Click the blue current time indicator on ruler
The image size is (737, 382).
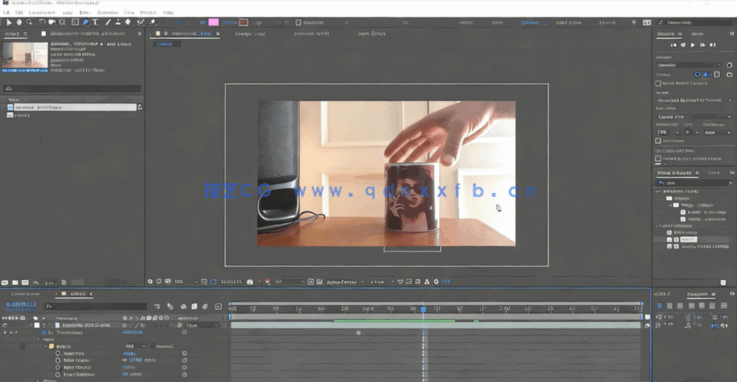(423, 309)
